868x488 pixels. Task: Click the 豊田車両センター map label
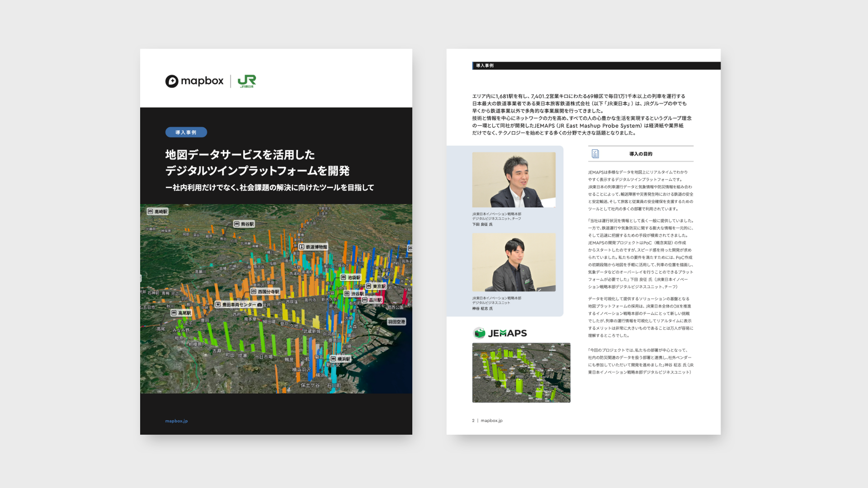(x=239, y=305)
